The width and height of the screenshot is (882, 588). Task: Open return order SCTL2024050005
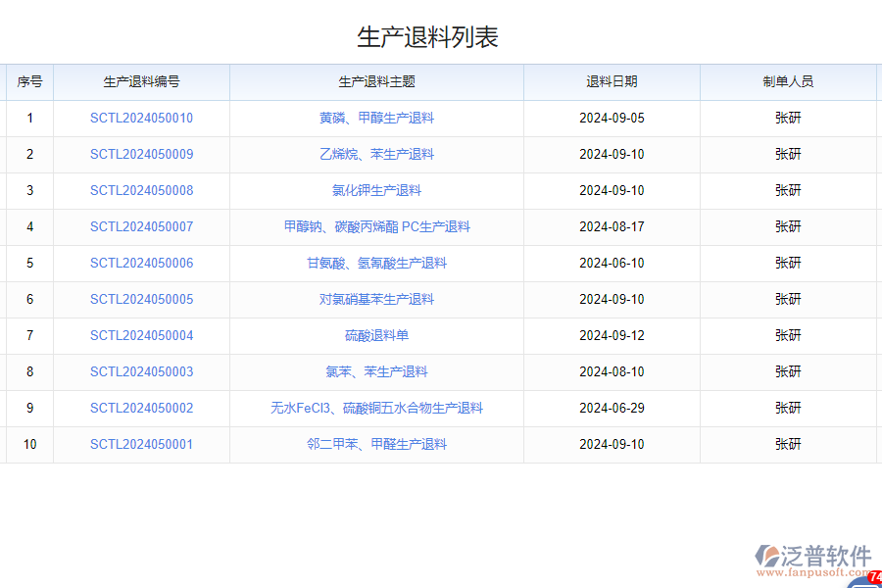pyautogui.click(x=142, y=299)
